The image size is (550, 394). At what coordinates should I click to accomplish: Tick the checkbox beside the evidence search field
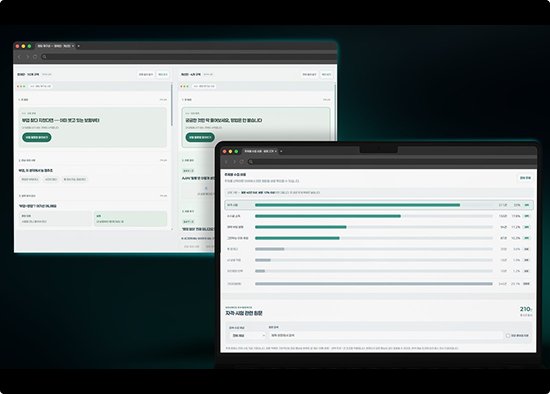click(508, 336)
